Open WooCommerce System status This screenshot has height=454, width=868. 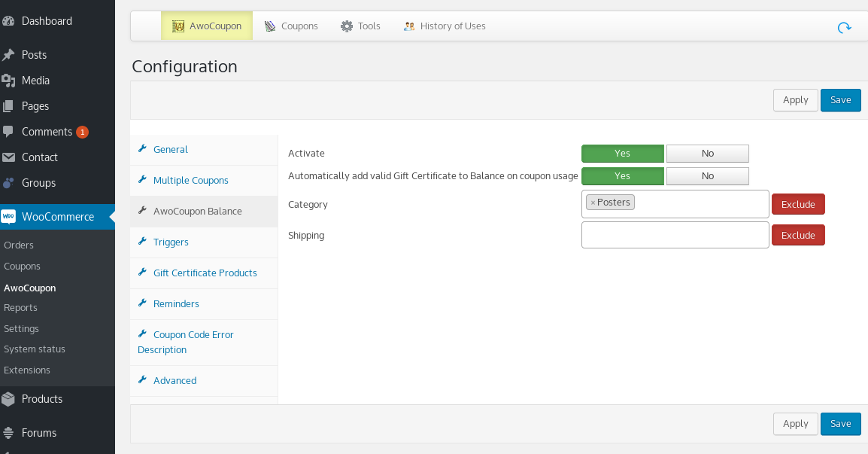click(x=35, y=349)
